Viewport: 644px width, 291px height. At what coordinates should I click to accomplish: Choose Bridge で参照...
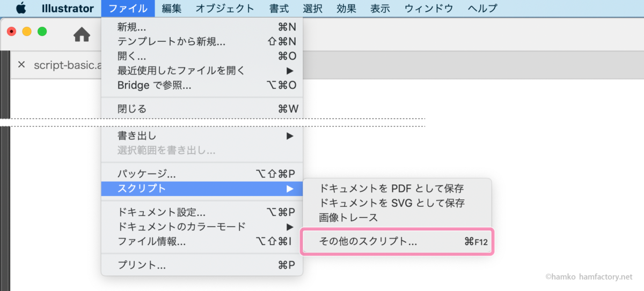(x=202, y=85)
